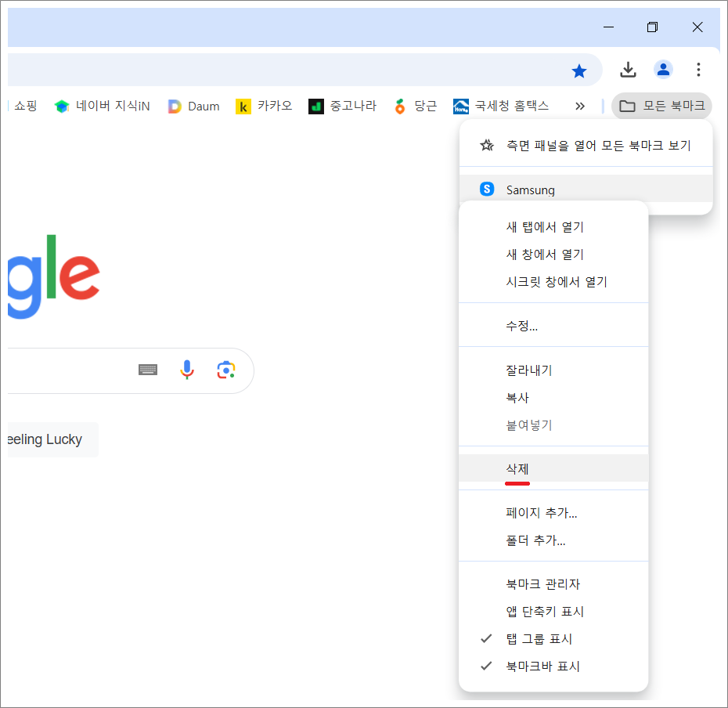Open the 모든 북마크 folder
Image resolution: width=728 pixels, height=708 pixels.
click(x=661, y=106)
